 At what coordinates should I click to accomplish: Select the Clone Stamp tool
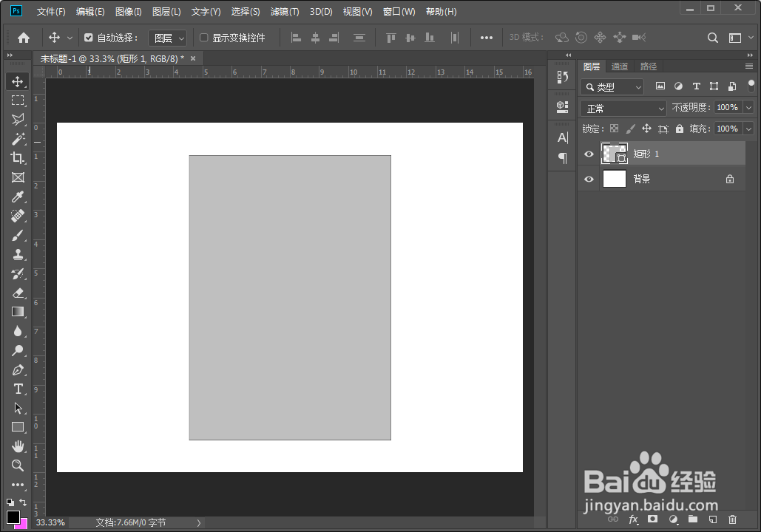click(18, 254)
